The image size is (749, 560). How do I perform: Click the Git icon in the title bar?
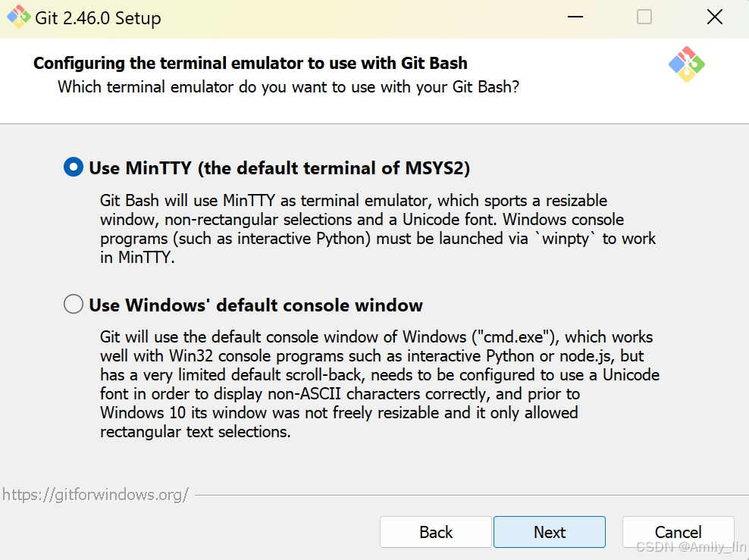coord(18,17)
